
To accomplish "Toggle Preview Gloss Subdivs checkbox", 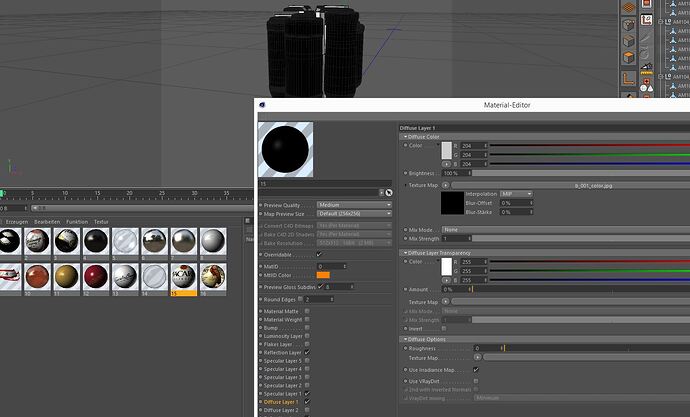I will pos(320,286).
